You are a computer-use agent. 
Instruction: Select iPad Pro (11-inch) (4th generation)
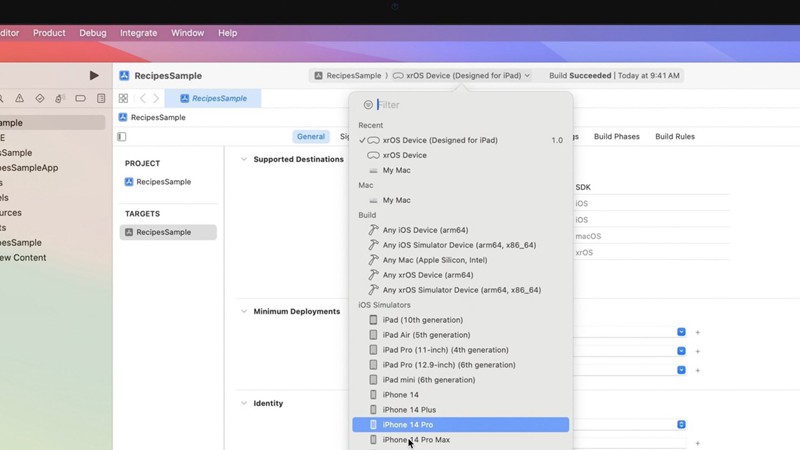pos(461,350)
